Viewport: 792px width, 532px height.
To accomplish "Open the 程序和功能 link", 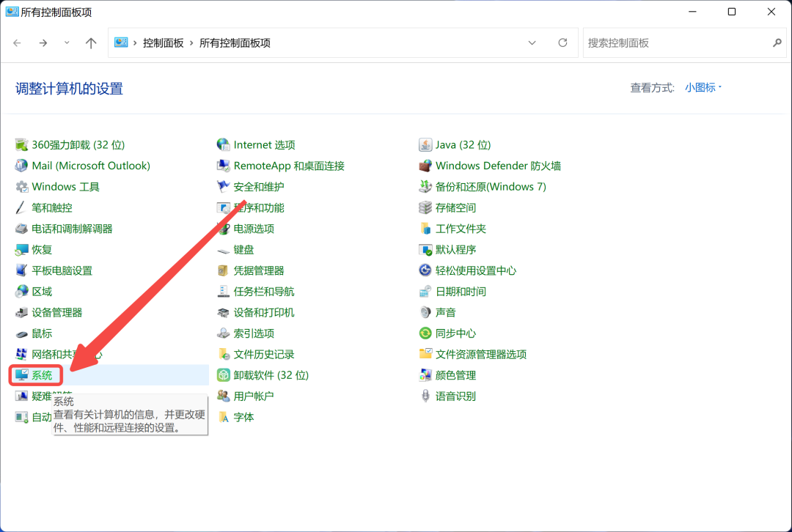I will coord(259,208).
